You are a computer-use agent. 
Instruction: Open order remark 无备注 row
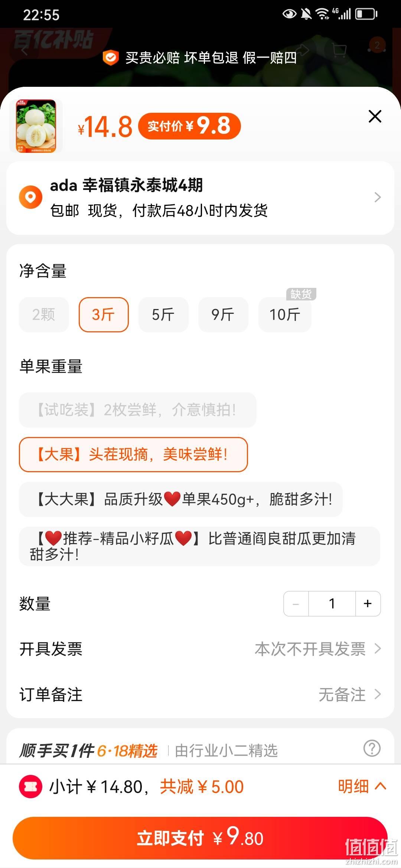(x=200, y=694)
